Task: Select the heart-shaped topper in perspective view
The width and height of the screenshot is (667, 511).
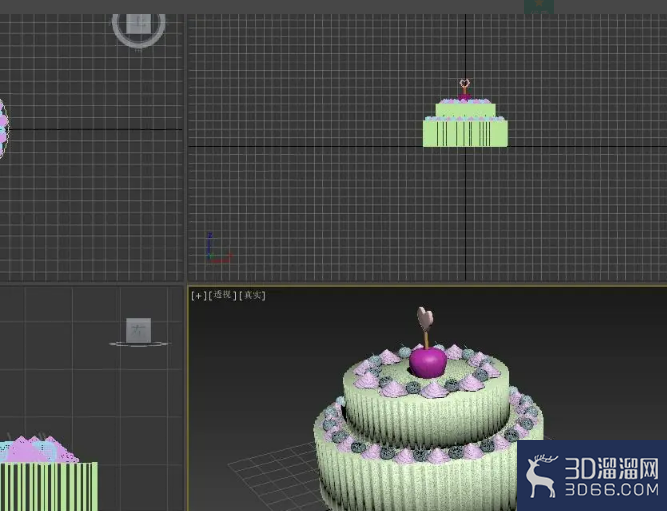Action: click(x=425, y=318)
